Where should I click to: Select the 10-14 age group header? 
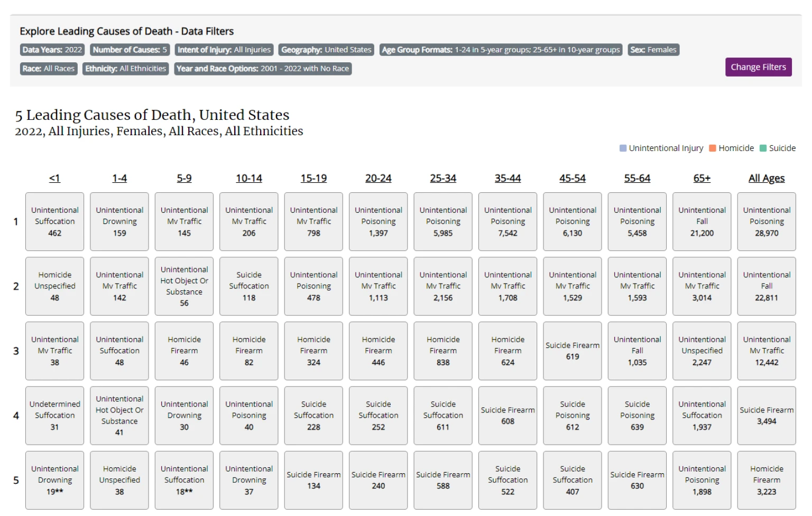point(249,179)
